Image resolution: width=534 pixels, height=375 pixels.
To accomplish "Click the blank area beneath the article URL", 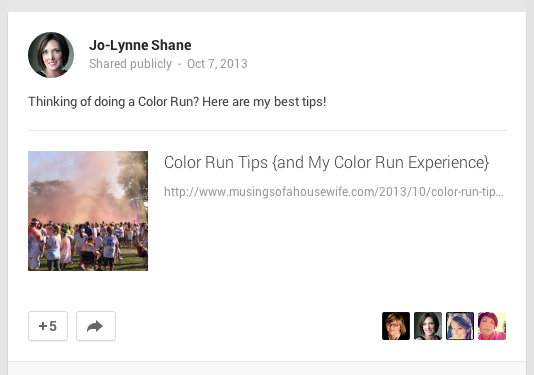I will (334, 238).
